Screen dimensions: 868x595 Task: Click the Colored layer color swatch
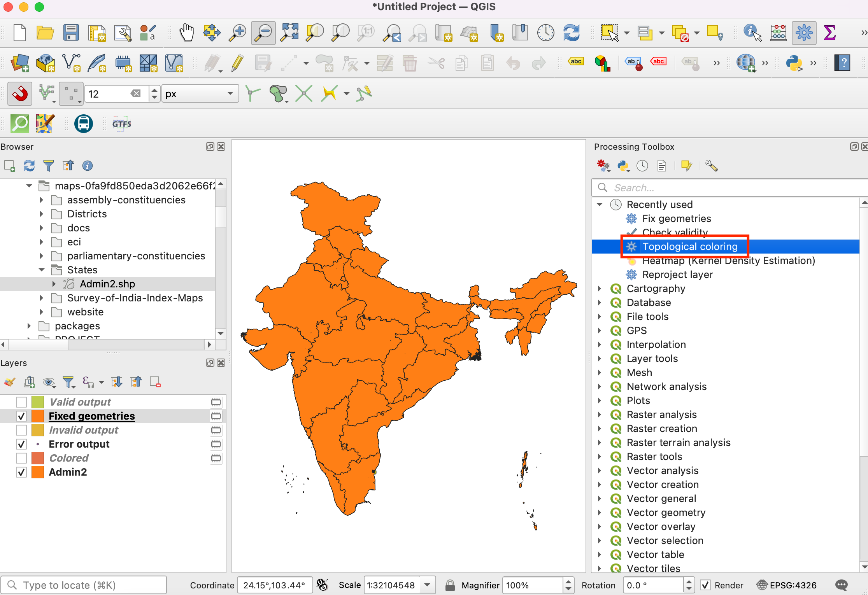(38, 458)
